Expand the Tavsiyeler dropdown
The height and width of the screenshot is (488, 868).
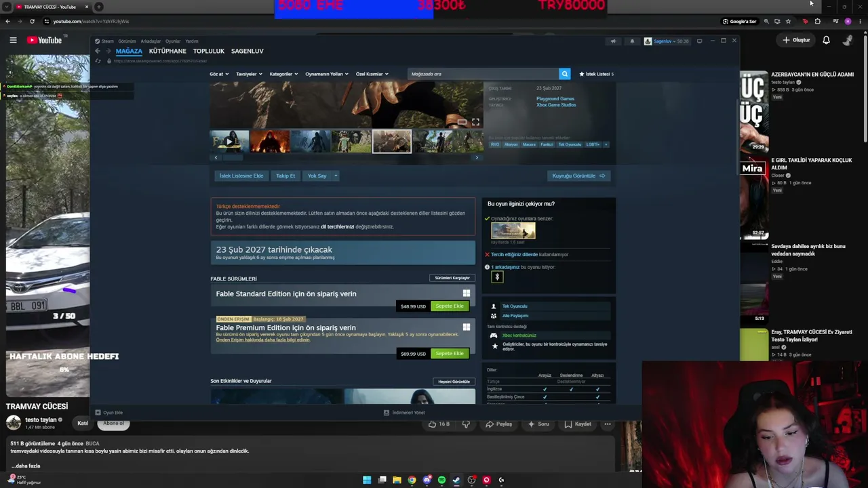click(x=249, y=74)
